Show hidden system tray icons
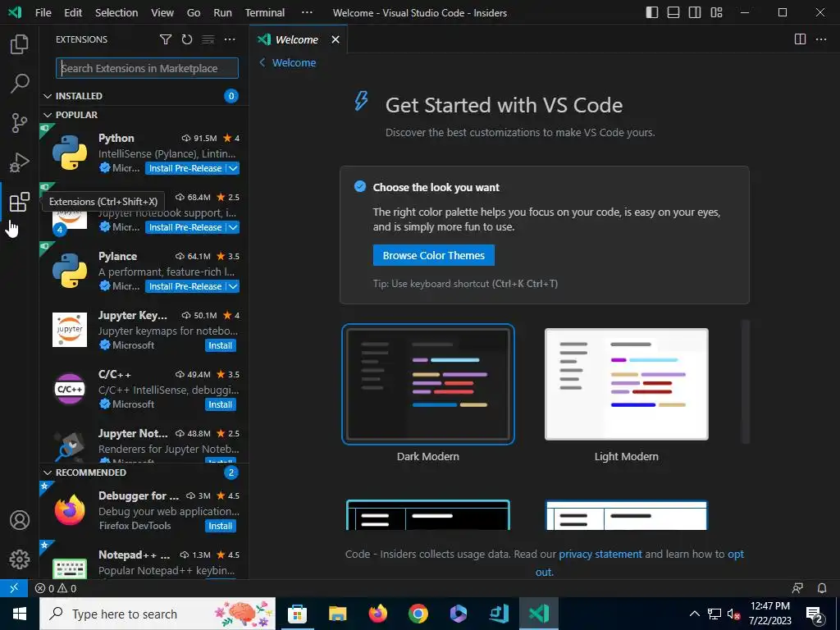 coord(694,614)
